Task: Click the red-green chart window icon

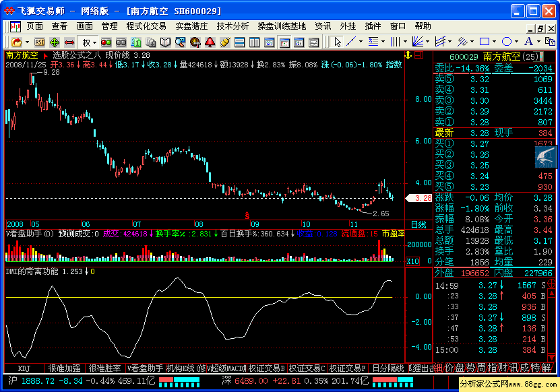Action: point(284,42)
